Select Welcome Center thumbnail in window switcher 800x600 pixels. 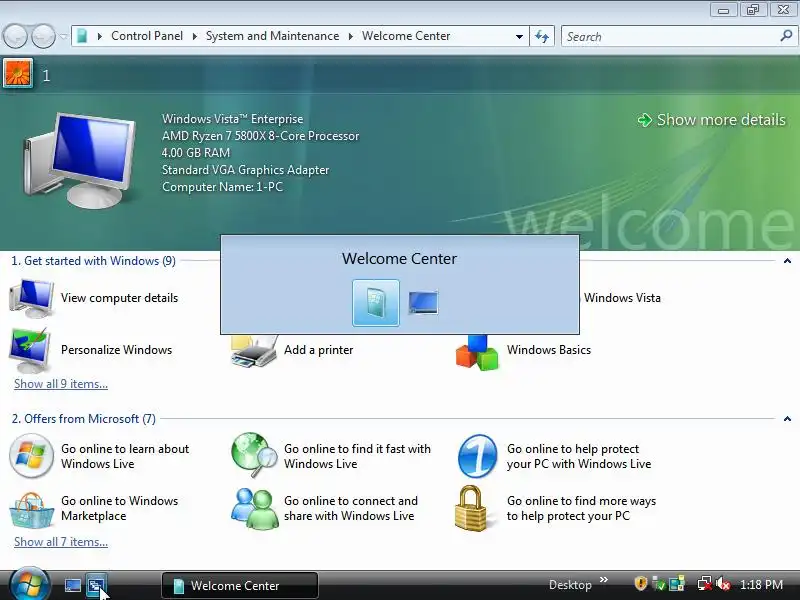pyautogui.click(x=376, y=303)
